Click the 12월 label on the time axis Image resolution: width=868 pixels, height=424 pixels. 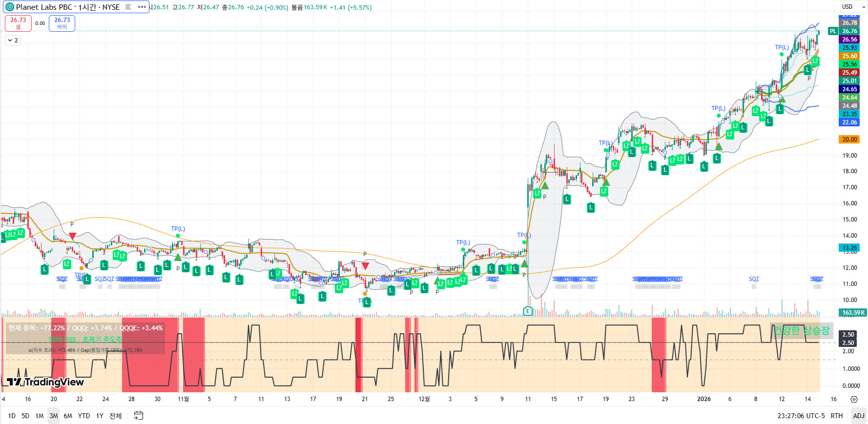tap(424, 399)
